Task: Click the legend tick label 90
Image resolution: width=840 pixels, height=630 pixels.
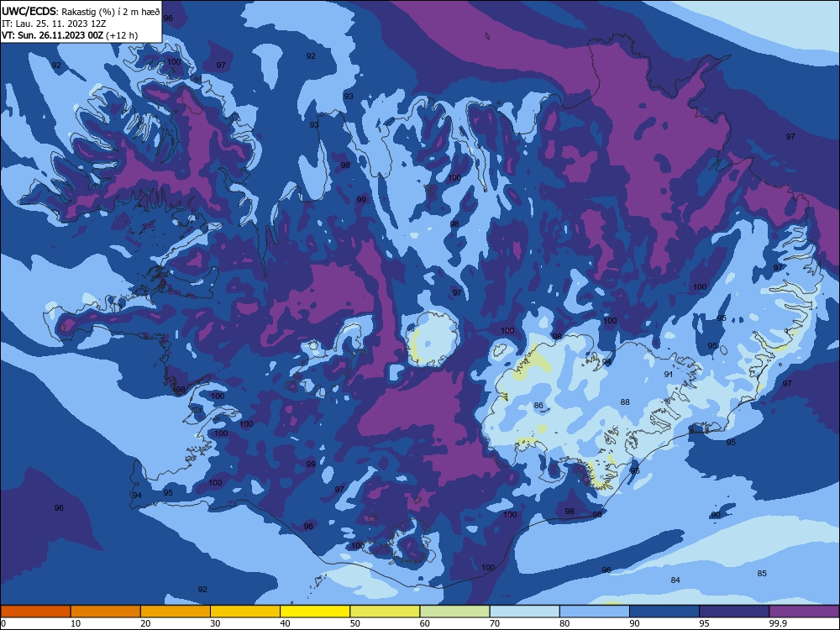Action: click(x=635, y=623)
